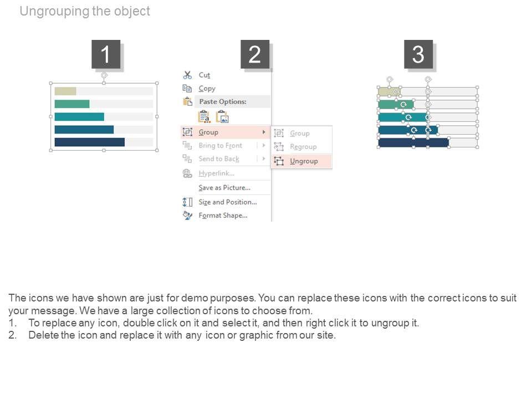
Task: Click rotation handle above grouped chart in step 1
Action: click(x=104, y=74)
